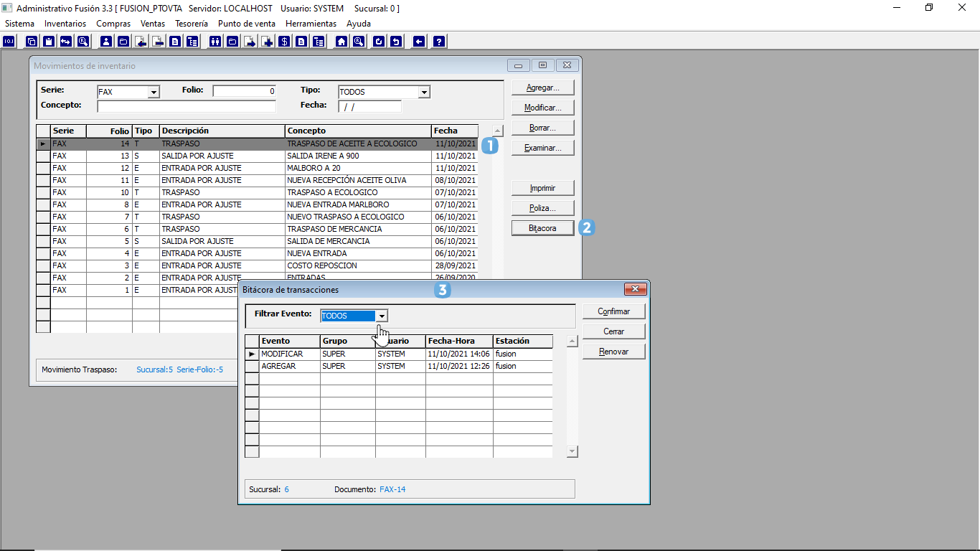
Task: Open the Tipo dropdown showing TODOS
Action: coord(424,92)
